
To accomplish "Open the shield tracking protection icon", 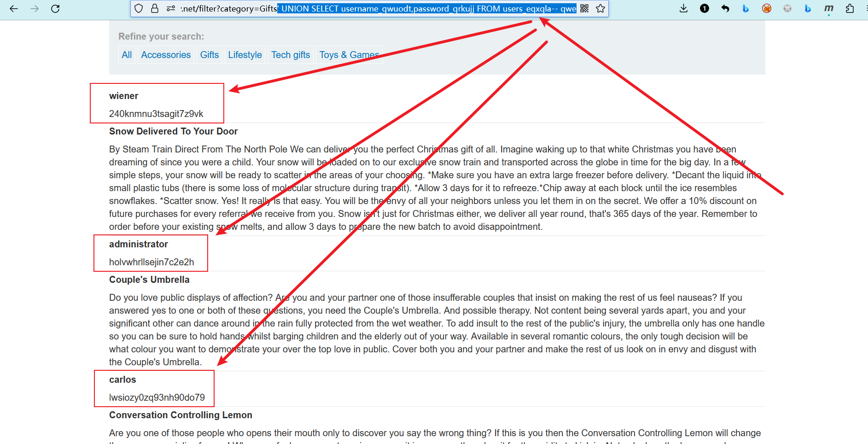I will click(139, 8).
